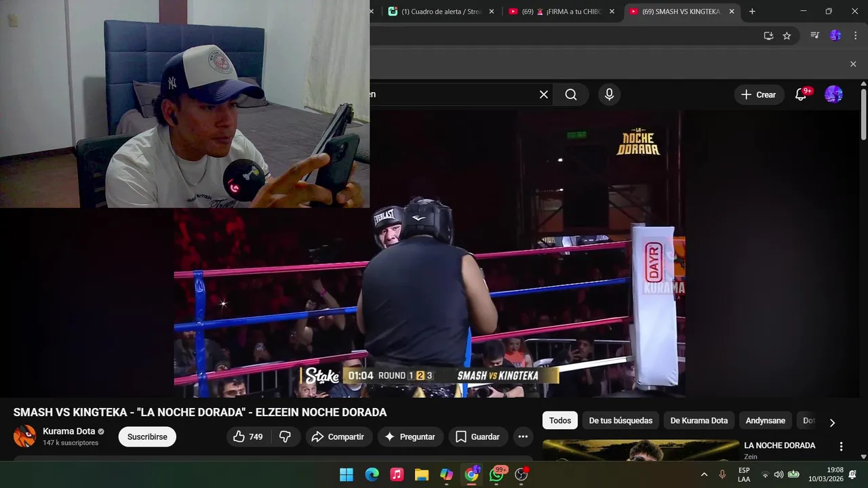This screenshot has height=488, width=868.
Task: Click the video title SMASH VS KINGTEKA
Action: point(200,413)
